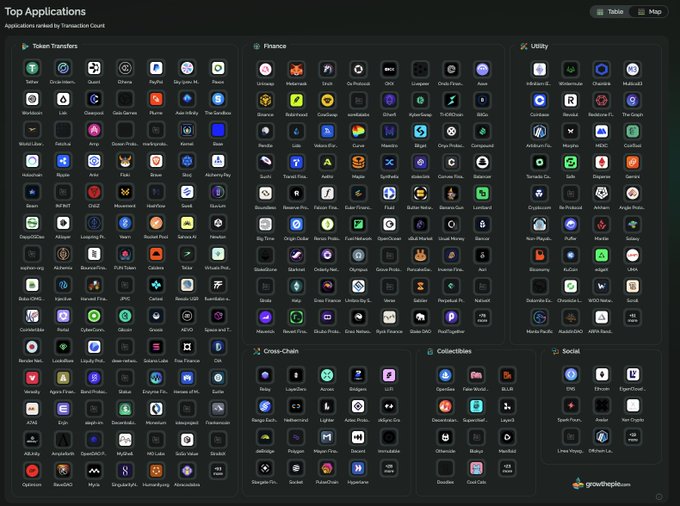
Task: Open the Curve app tile
Action: (x=358, y=131)
